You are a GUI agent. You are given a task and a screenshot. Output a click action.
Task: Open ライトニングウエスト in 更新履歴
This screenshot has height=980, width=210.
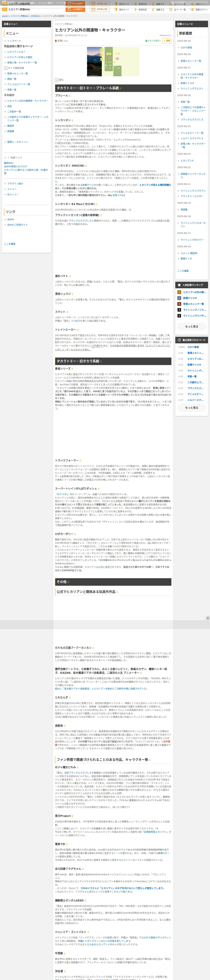[x=192, y=89]
